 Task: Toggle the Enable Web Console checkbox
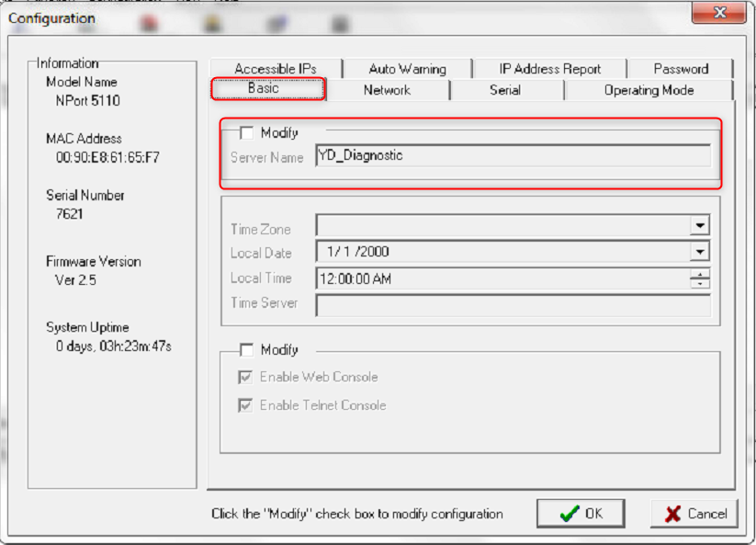[x=246, y=377]
